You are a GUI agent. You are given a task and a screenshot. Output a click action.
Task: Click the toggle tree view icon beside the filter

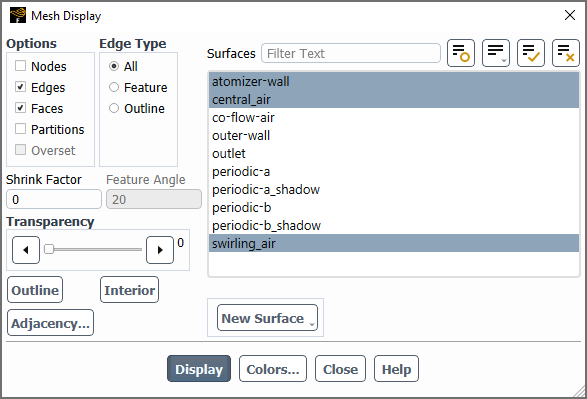coord(460,53)
